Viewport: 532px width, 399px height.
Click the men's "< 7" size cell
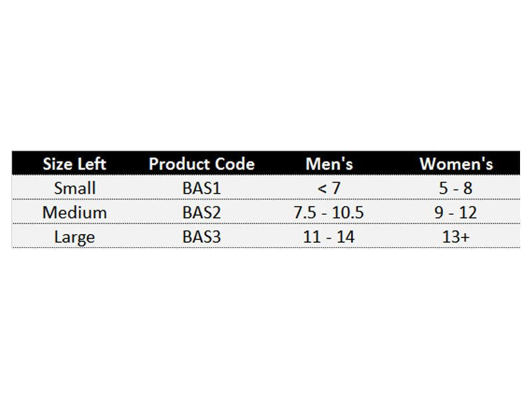click(329, 188)
